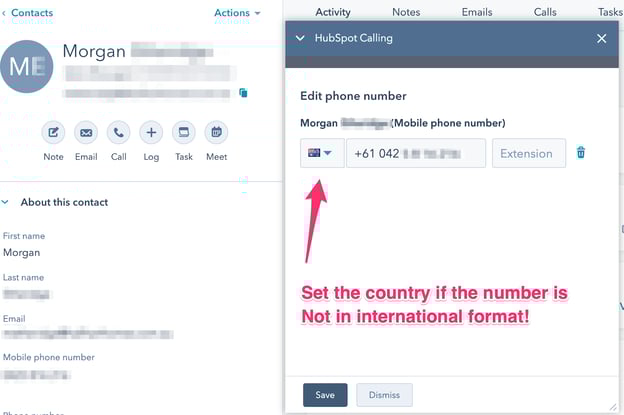The width and height of the screenshot is (624, 415).
Task: Create a task with Task icon
Action: pyautogui.click(x=183, y=132)
